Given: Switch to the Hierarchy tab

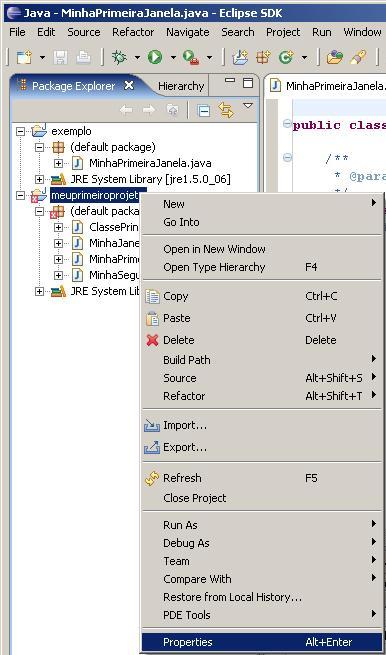Looking at the screenshot, I should (181, 86).
